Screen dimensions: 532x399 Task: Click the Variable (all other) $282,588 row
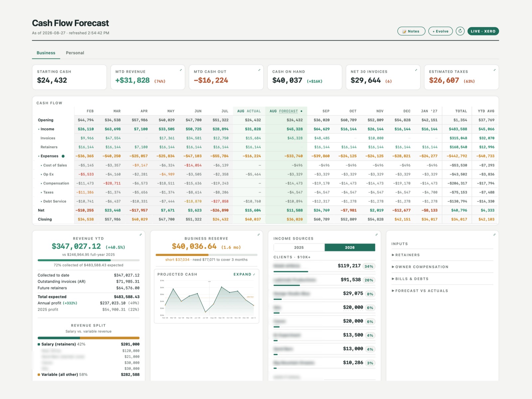pyautogui.click(x=88, y=375)
